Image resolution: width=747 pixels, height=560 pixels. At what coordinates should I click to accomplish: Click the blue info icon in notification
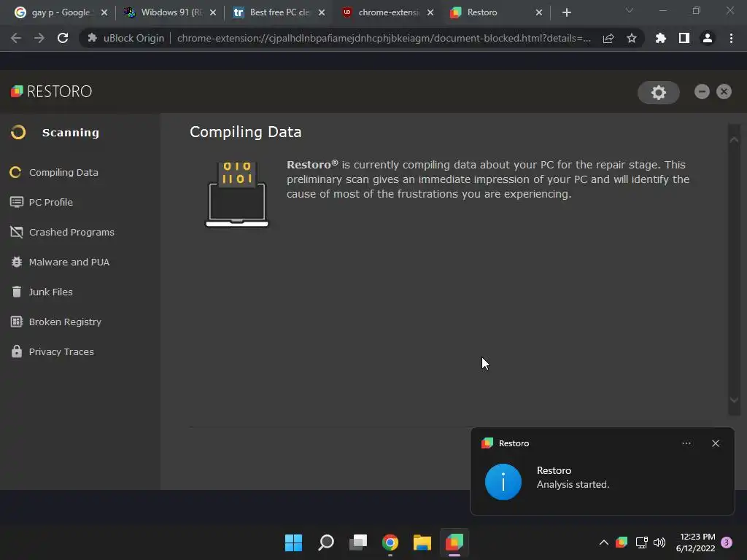(x=503, y=482)
